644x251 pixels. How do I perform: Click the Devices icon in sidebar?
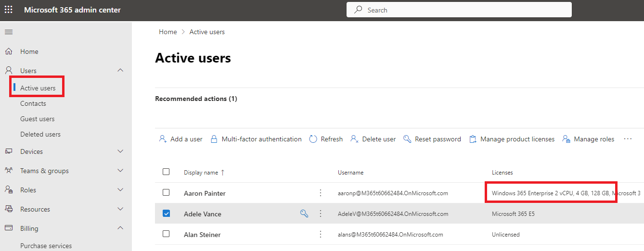pos(9,151)
